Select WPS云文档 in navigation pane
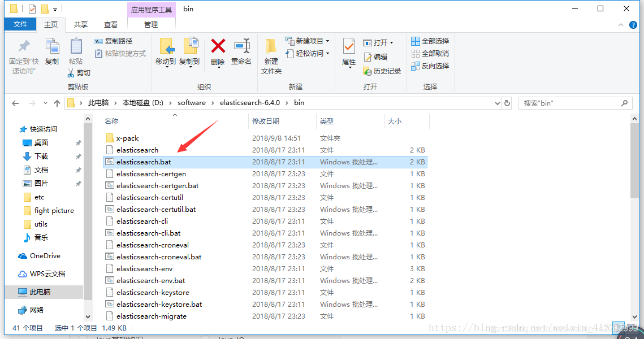The image size is (644, 339). [47, 274]
